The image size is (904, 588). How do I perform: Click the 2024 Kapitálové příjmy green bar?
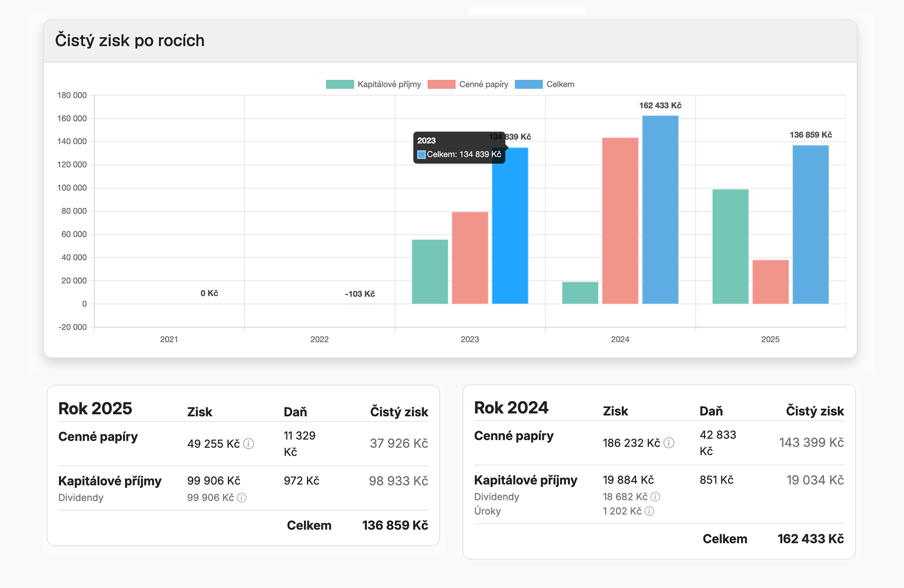(x=580, y=293)
